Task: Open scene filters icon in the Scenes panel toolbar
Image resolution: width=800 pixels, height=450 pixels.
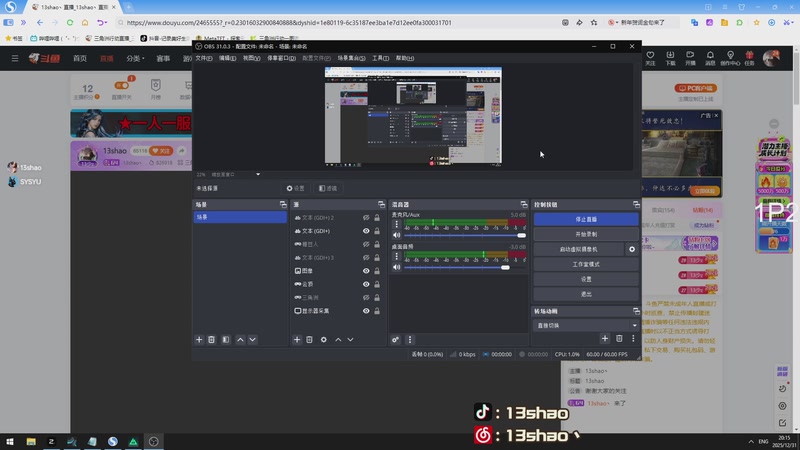Action: point(226,340)
